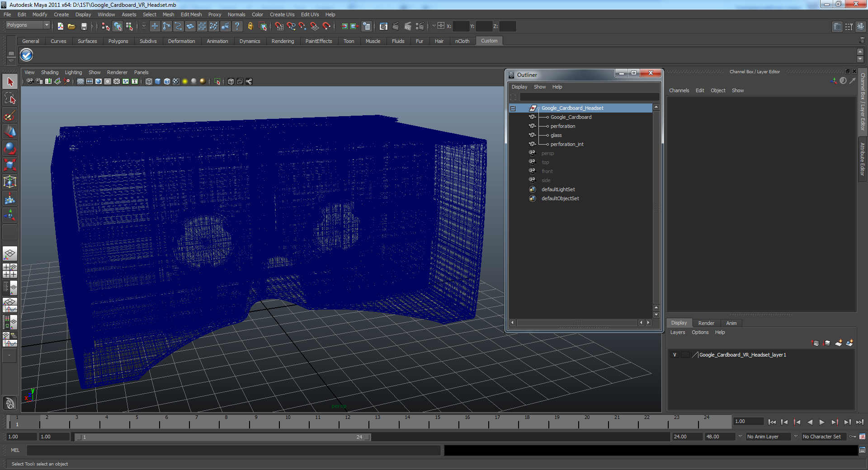Toggle wireframe display in the viewport
This screenshot has height=470, width=868.
(149, 81)
